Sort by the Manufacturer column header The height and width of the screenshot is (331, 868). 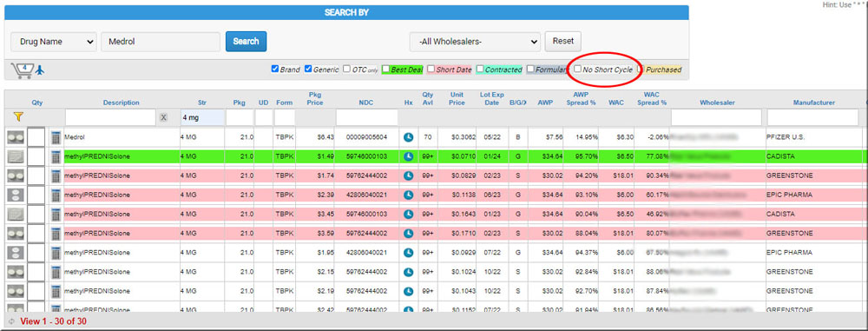(813, 103)
